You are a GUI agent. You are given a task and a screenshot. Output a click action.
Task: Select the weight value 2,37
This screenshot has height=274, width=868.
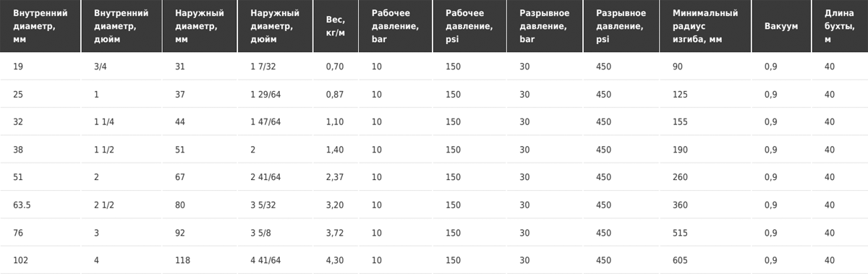point(337,177)
